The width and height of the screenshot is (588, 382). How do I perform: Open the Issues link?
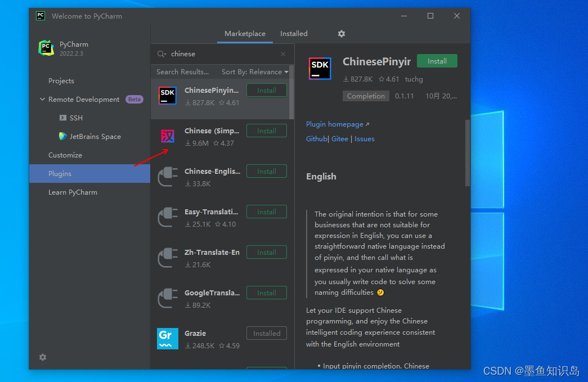click(365, 139)
